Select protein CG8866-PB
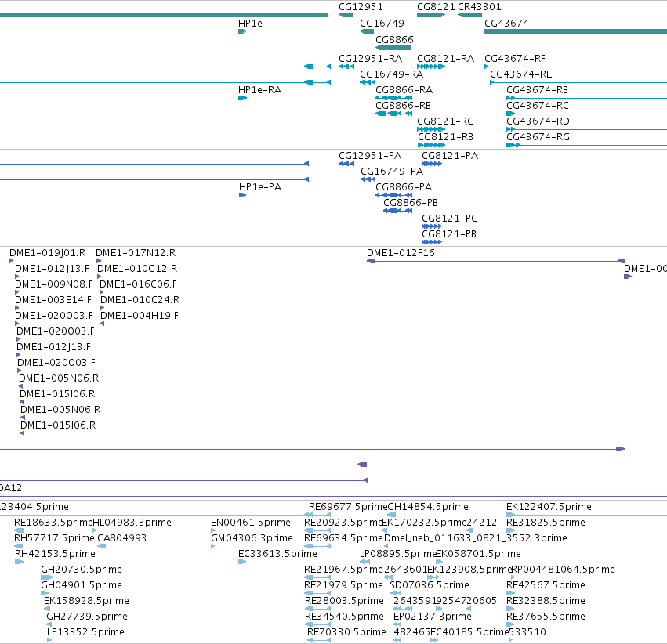Viewport: 667px width, 644px height. coord(411,203)
